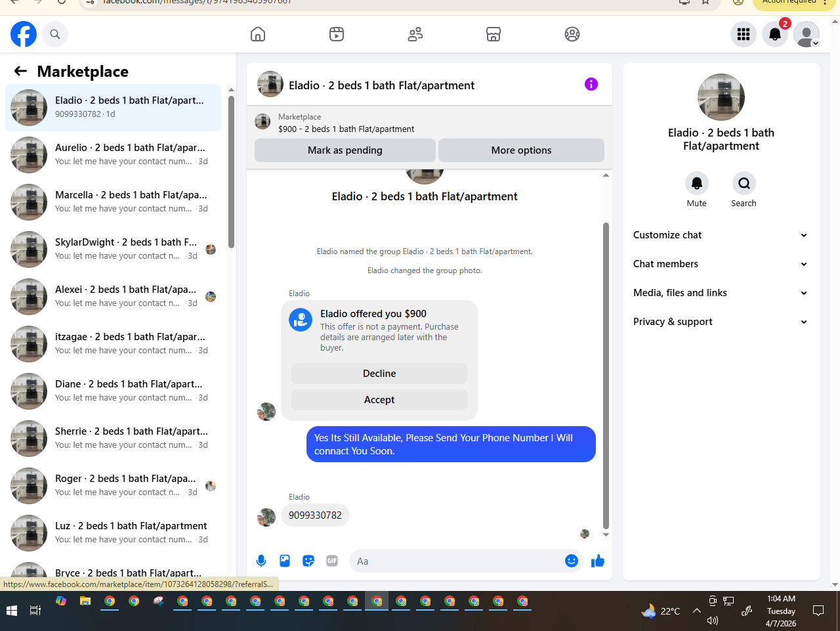Open the Groups icon in top navigation
840x631 pixels.
[572, 34]
